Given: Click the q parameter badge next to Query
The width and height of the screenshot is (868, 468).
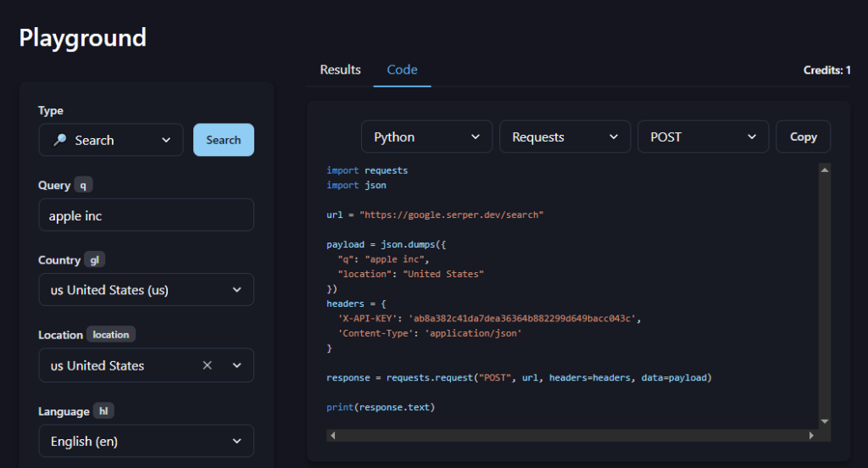Looking at the screenshot, I should (x=83, y=185).
